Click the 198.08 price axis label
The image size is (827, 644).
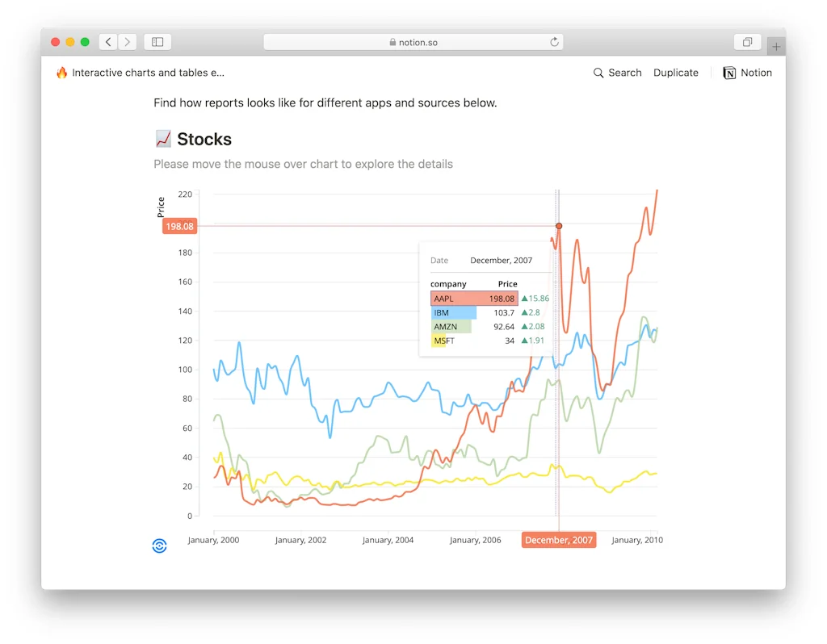click(x=179, y=227)
